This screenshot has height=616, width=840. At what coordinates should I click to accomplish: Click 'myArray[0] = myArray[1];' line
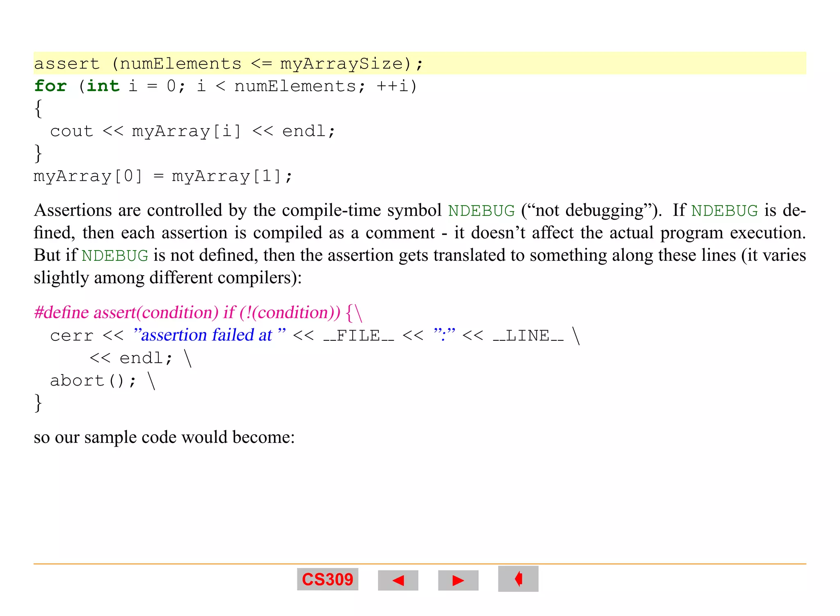click(x=163, y=176)
